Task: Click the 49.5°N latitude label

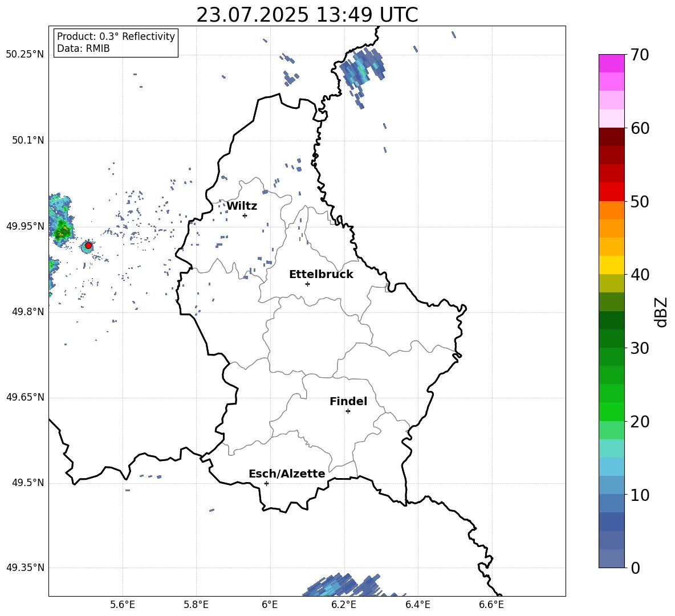Action: coord(28,483)
